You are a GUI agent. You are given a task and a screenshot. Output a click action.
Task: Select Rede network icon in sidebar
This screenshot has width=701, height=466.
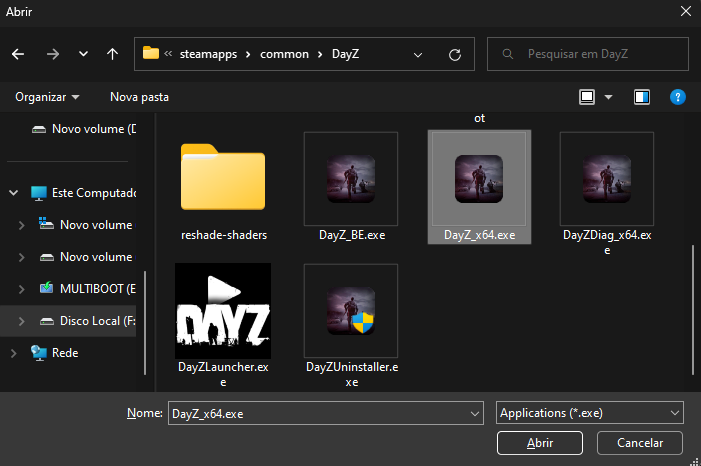(38, 353)
